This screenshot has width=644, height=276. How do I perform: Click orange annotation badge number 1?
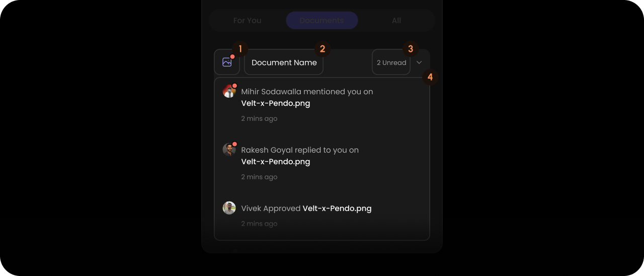point(240,49)
